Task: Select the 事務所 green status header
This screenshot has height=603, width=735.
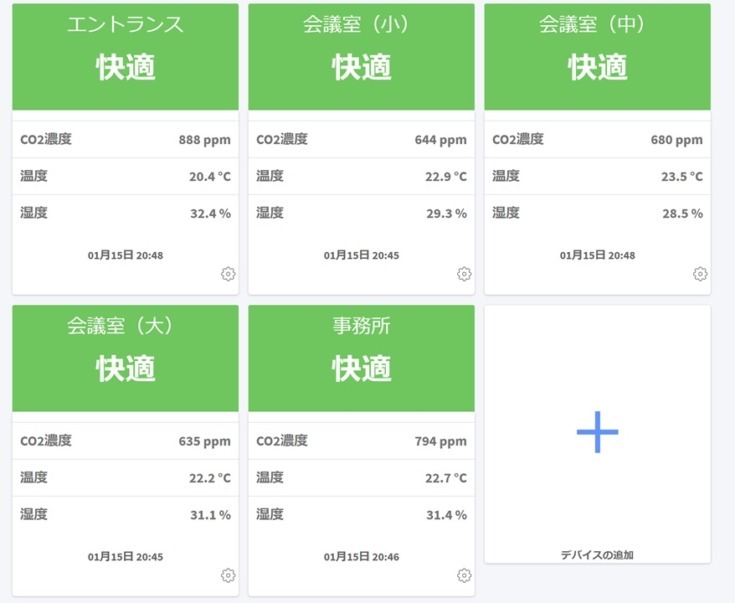Action: [361, 357]
